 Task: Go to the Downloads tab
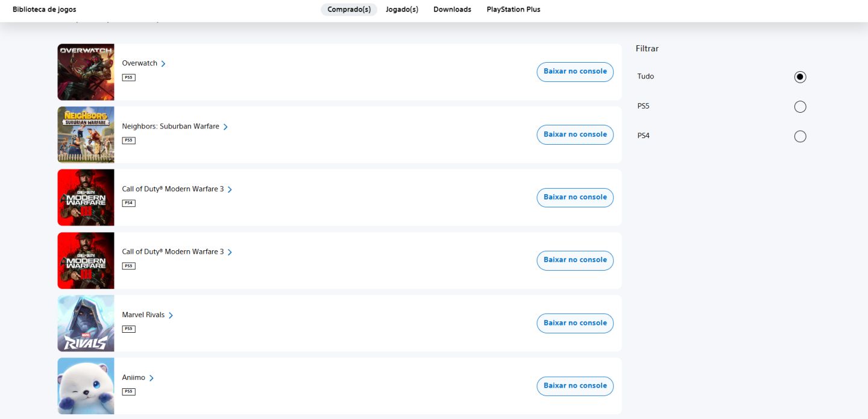coord(452,10)
